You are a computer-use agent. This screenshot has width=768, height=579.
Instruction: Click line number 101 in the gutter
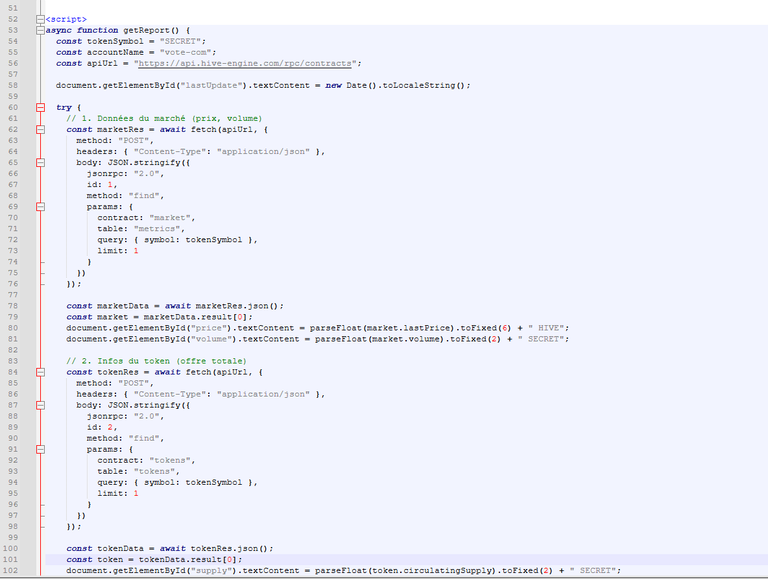click(10, 559)
